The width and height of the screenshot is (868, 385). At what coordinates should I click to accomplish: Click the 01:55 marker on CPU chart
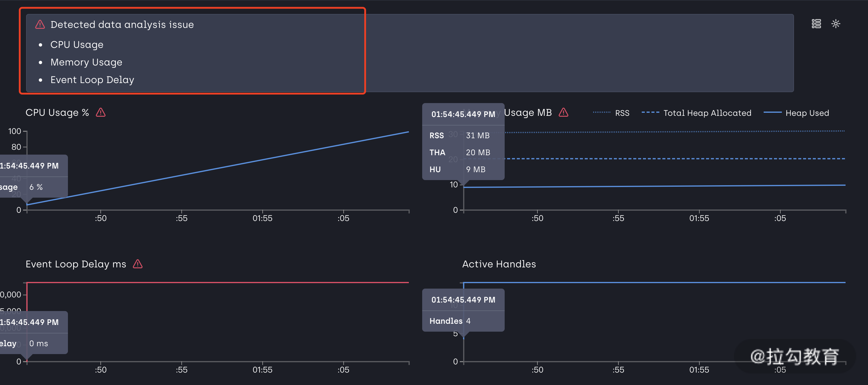point(262,218)
